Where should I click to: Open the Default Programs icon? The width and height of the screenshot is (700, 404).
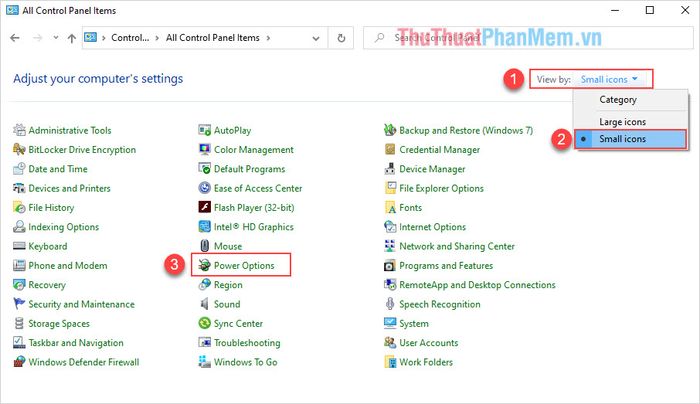[204, 169]
